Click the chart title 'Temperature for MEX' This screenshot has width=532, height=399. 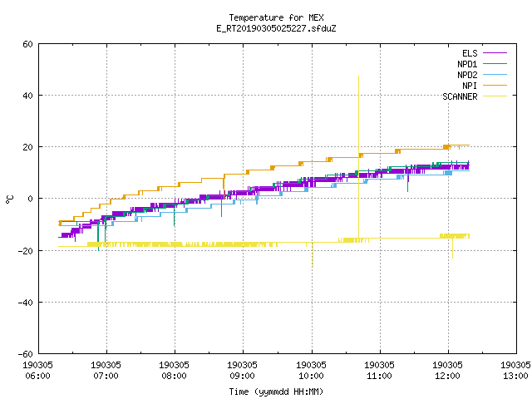pyautogui.click(x=276, y=17)
